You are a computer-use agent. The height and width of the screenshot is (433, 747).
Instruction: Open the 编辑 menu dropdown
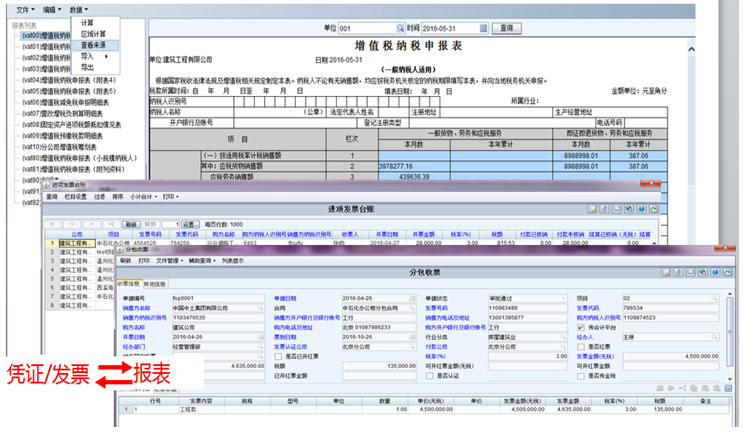(x=52, y=10)
